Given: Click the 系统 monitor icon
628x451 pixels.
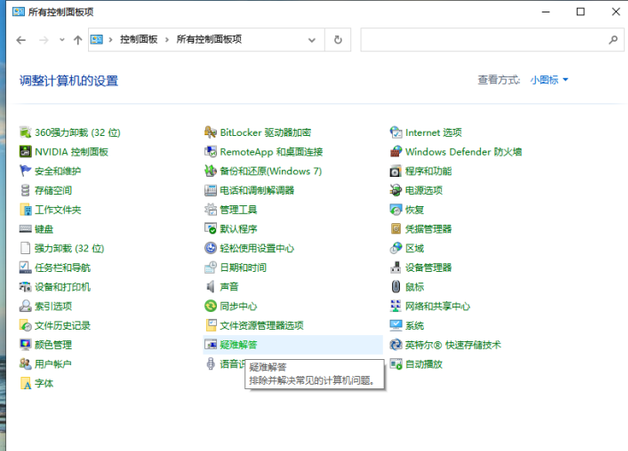Looking at the screenshot, I should pyautogui.click(x=396, y=325).
